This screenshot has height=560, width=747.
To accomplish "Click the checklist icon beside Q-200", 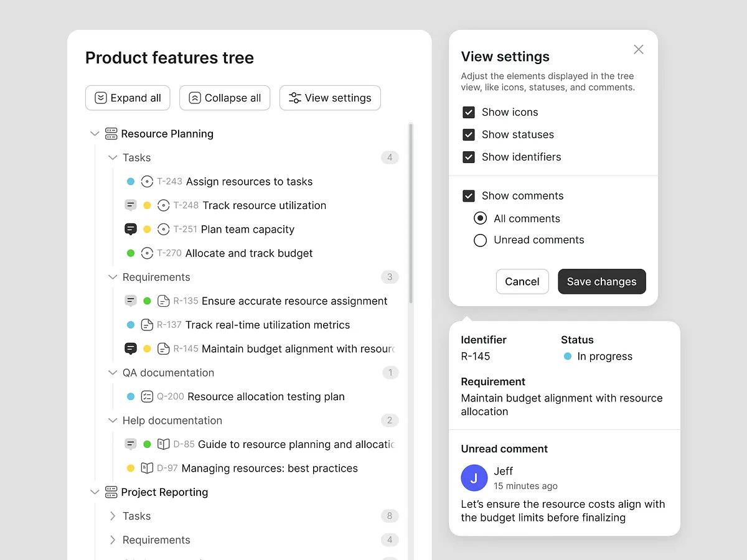I will [147, 396].
